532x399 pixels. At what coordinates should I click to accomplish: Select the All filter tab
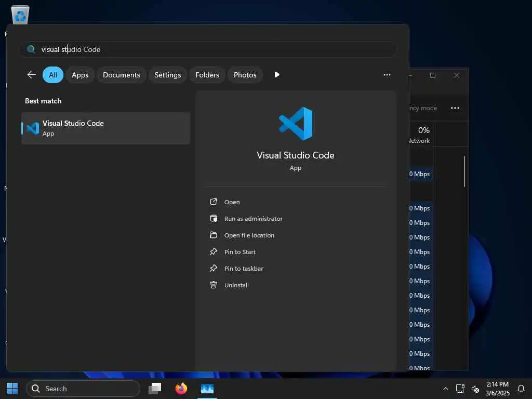click(x=53, y=75)
